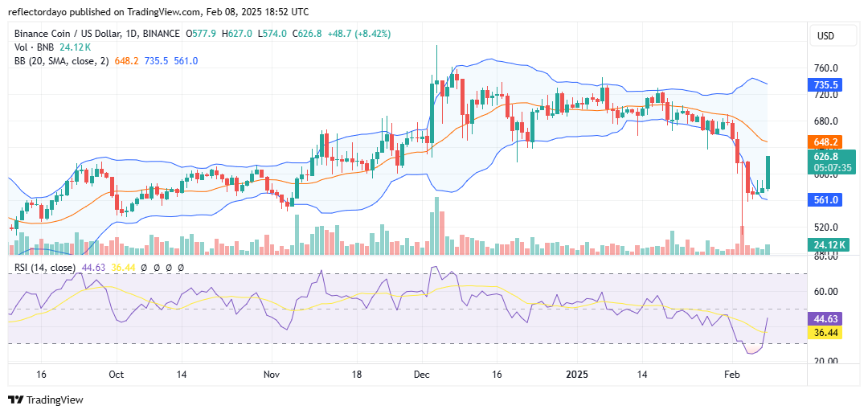Viewport: 868px width, 414px height.
Task: Click the closing price value C626.8
Action: 307,34
